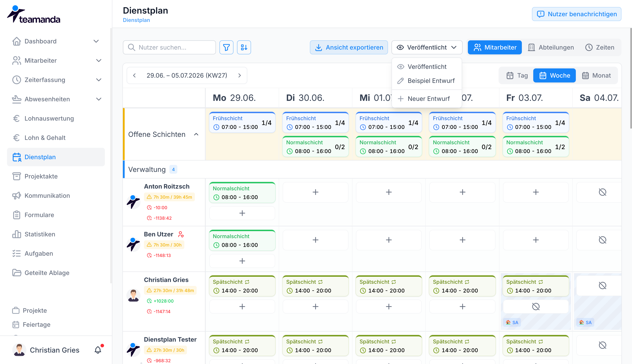Switch the schedule to Monat view
Image resolution: width=632 pixels, height=364 pixels.
[x=596, y=75]
